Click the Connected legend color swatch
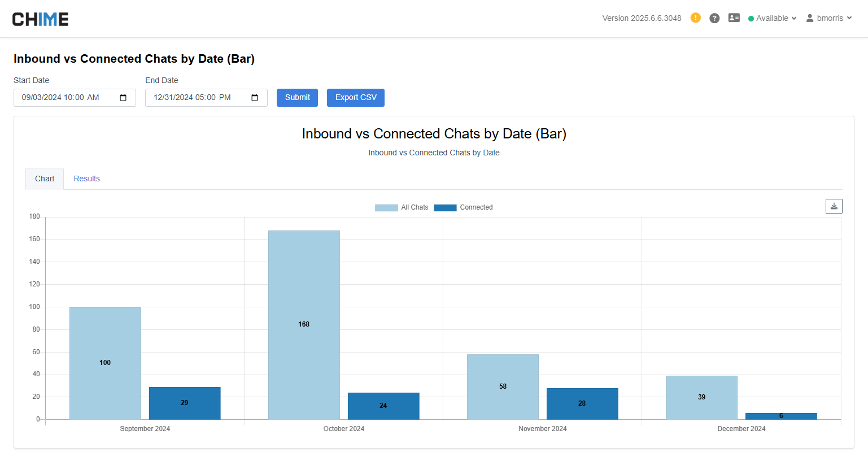The height and width of the screenshot is (461, 868). pyautogui.click(x=445, y=208)
